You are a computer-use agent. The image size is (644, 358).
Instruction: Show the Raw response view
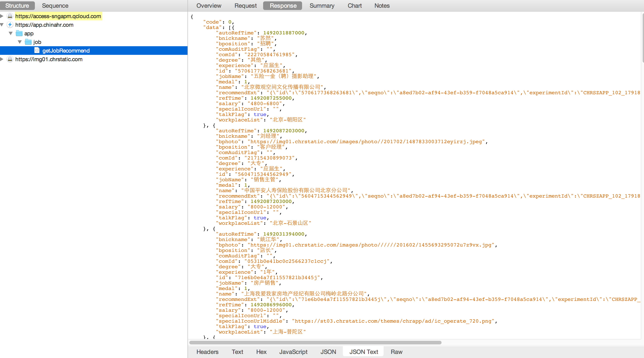tap(396, 352)
